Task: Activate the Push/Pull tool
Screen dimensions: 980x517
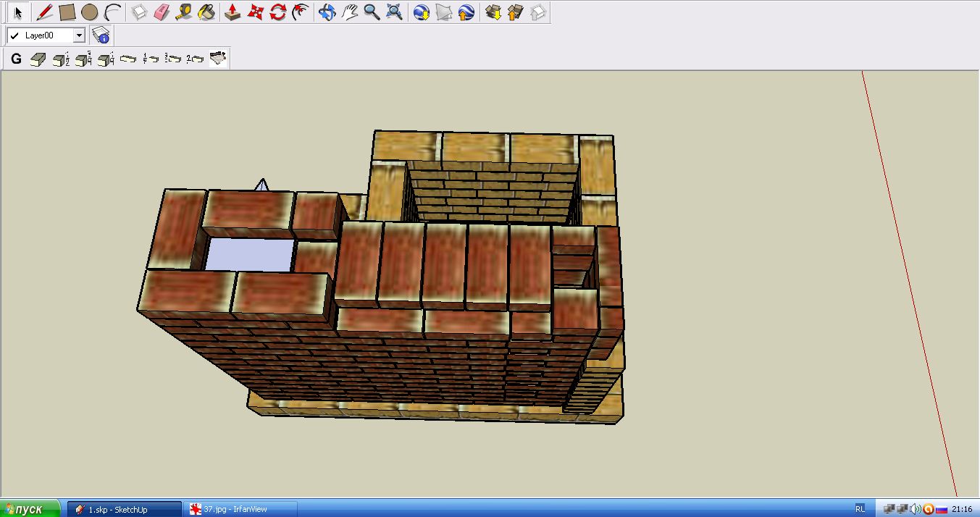Action: [233, 12]
